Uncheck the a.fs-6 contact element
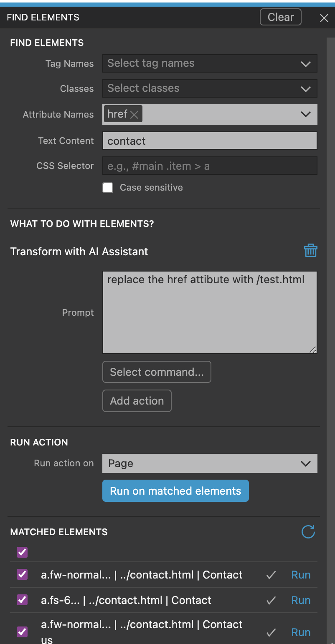335x644 pixels. pos(22,600)
